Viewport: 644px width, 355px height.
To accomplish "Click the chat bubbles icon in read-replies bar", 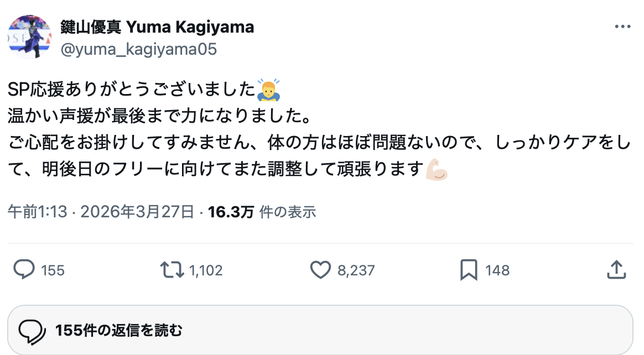I will [x=32, y=331].
